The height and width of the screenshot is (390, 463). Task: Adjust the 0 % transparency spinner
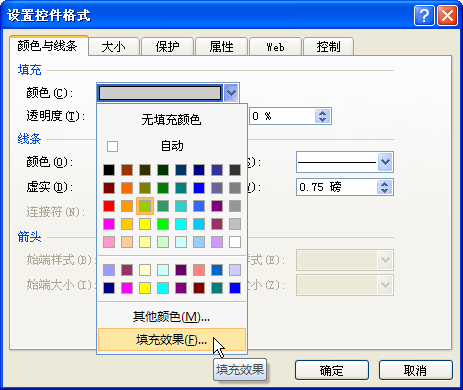[322, 116]
